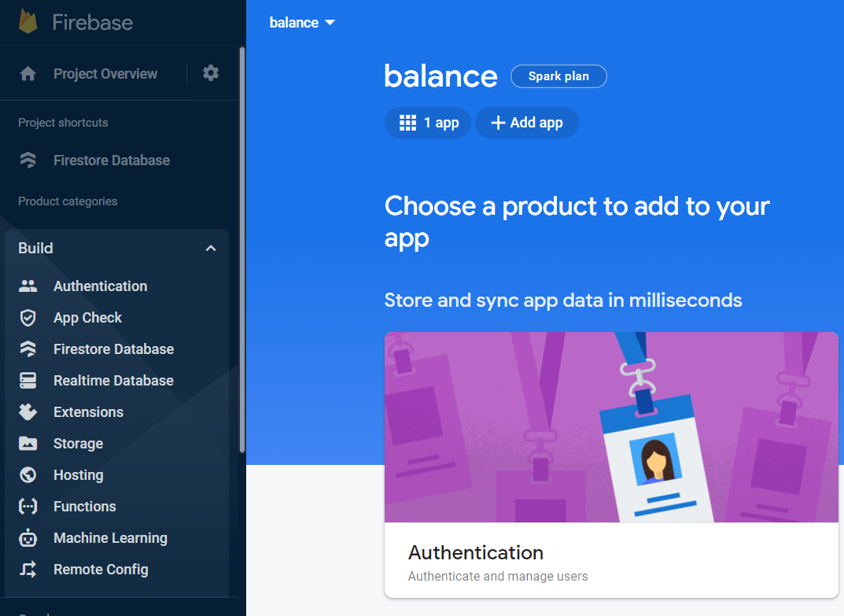This screenshot has height=616, width=844.
Task: Click the Remote Config arrows icon
Action: click(28, 569)
